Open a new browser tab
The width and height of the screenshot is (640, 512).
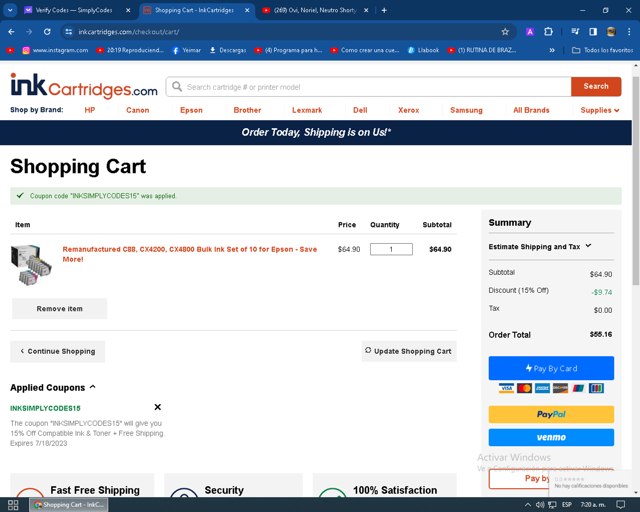click(384, 10)
